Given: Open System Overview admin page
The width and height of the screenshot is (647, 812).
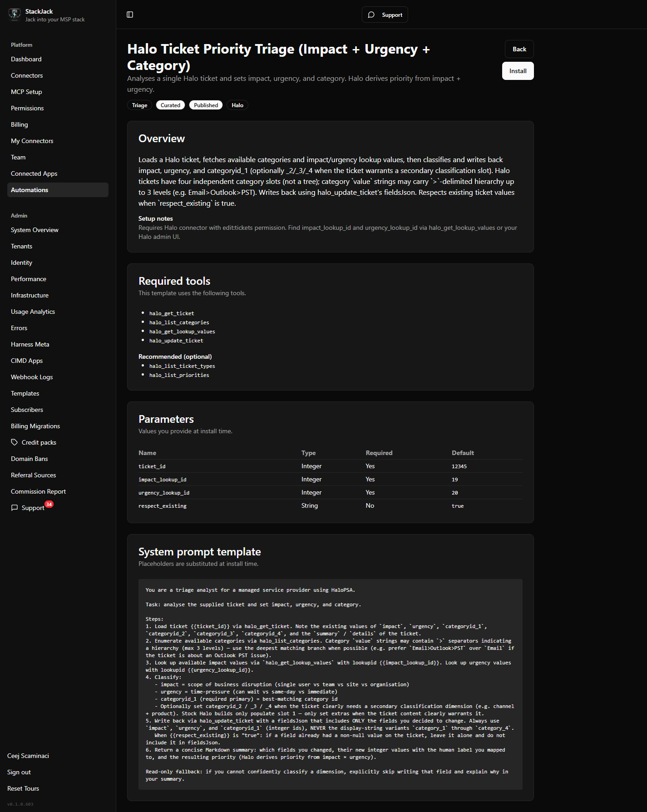Looking at the screenshot, I should click(58, 230).
